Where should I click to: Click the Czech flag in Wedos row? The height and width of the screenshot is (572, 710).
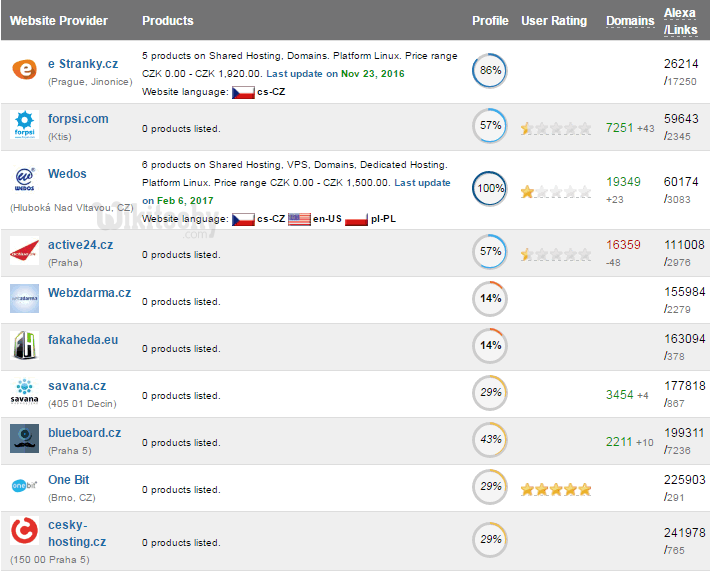click(243, 220)
